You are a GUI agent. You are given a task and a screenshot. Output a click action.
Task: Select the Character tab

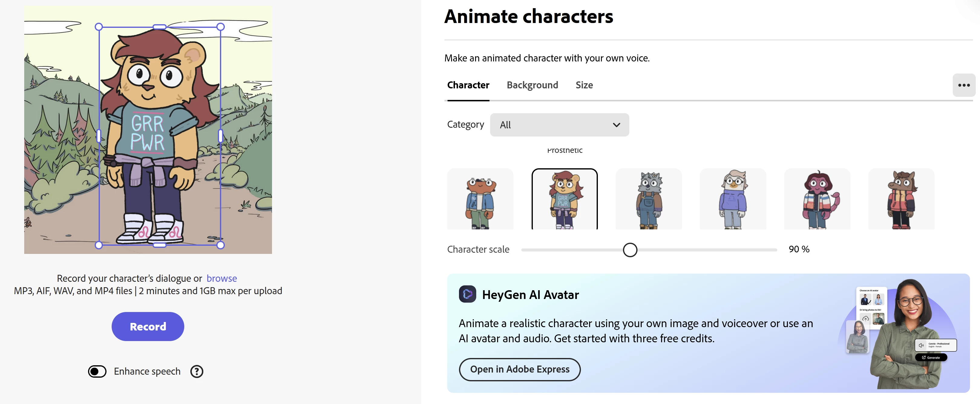coord(468,85)
